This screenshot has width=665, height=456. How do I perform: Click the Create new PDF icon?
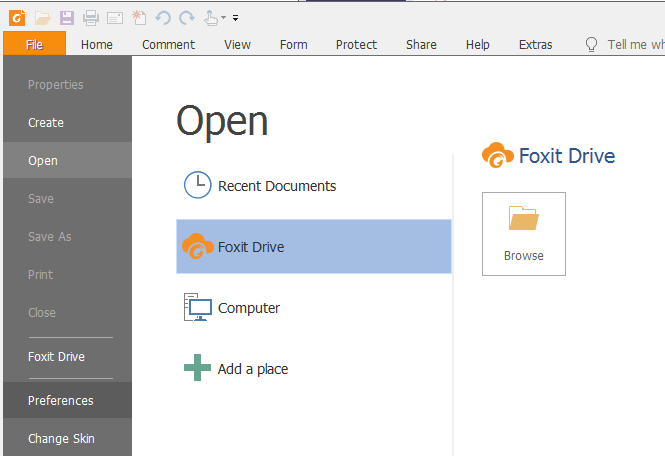click(138, 17)
